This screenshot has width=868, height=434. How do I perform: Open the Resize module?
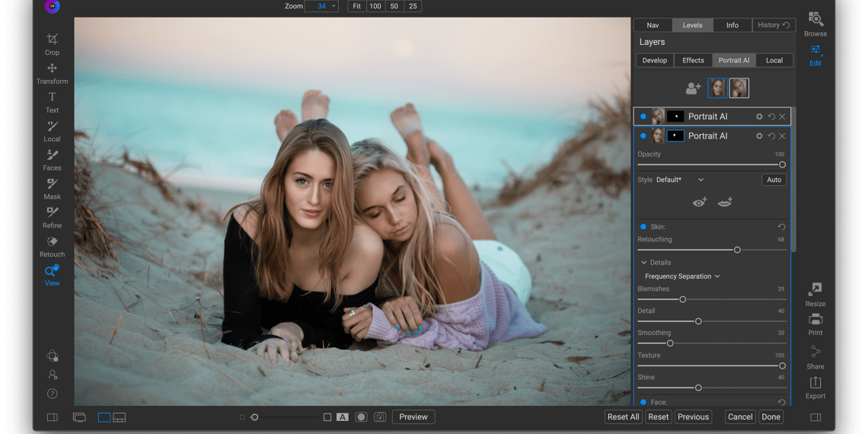815,294
